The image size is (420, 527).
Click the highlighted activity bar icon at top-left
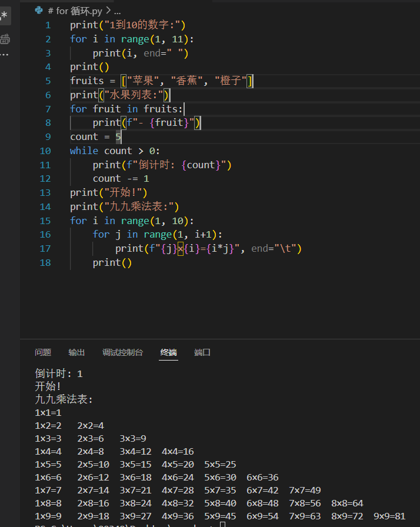coord(5,16)
